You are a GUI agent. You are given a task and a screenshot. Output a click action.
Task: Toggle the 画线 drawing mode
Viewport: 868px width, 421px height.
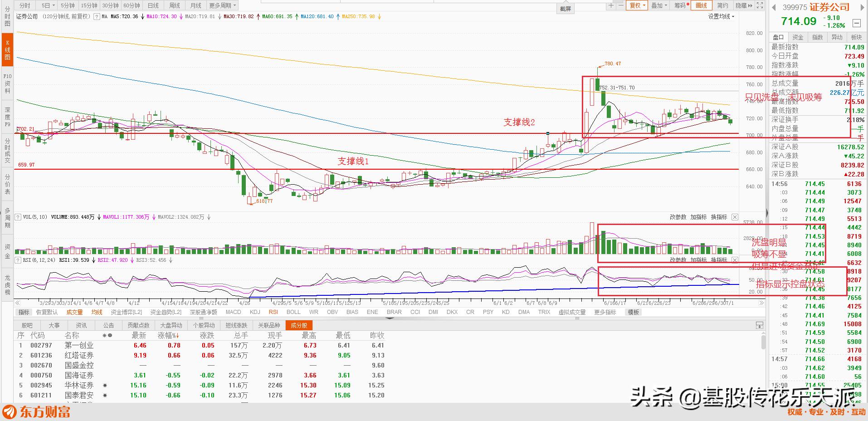(x=701, y=5)
